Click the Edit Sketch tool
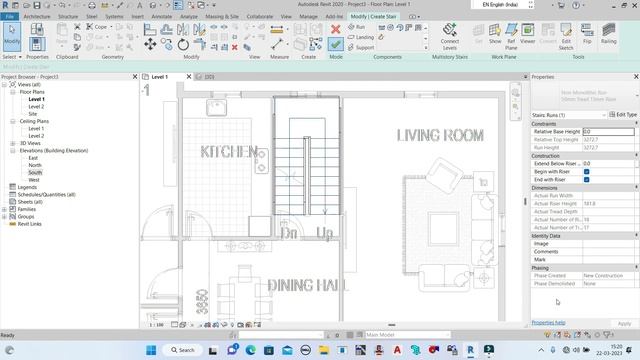640x360 pixels. 566,36
